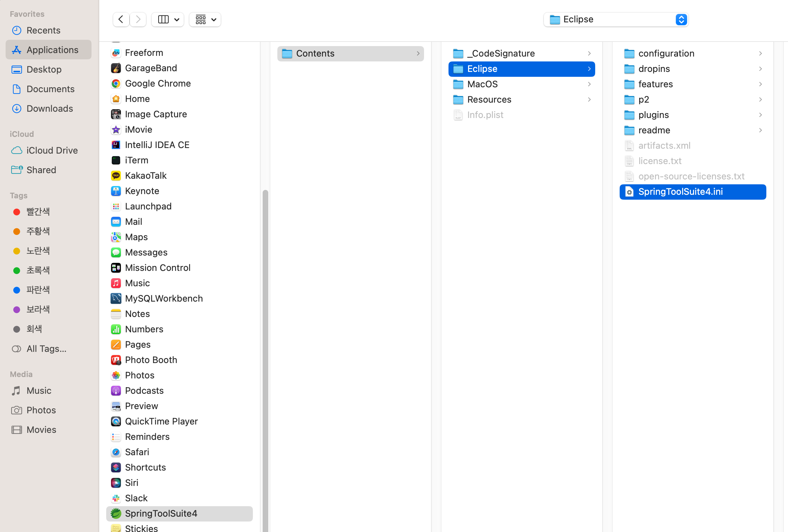Viewport: 788px width, 532px height.
Task: Expand the plugins folder chevron
Action: coord(760,115)
